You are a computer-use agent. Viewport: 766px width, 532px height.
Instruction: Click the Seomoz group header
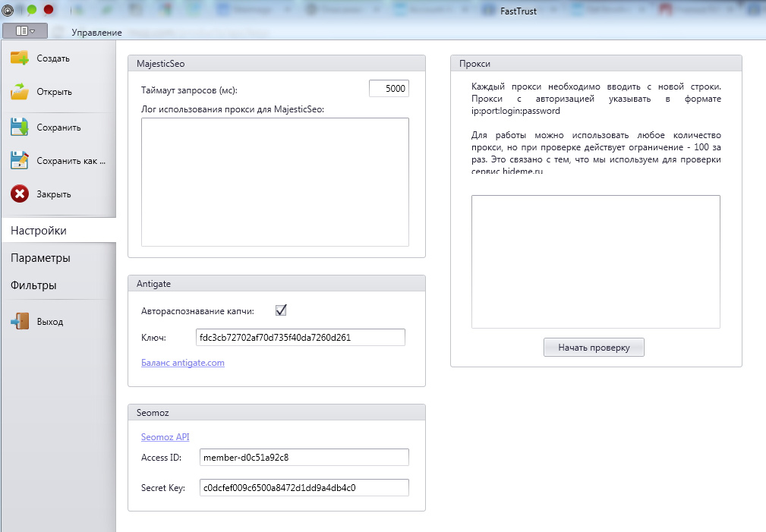click(276, 412)
